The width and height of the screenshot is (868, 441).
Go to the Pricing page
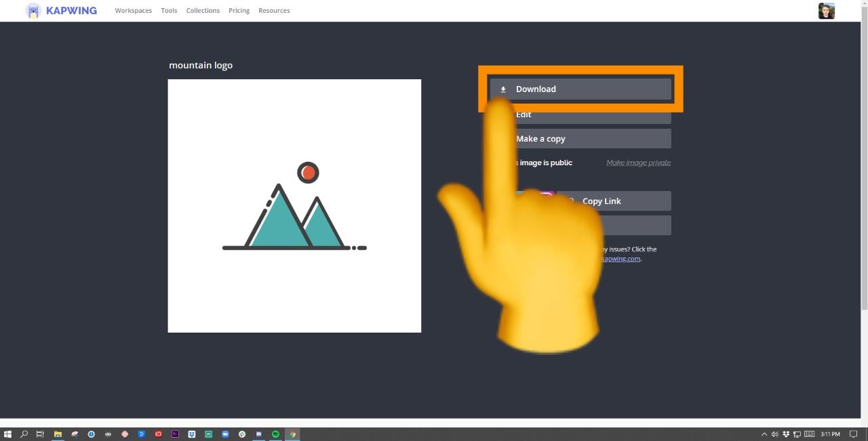click(x=239, y=10)
